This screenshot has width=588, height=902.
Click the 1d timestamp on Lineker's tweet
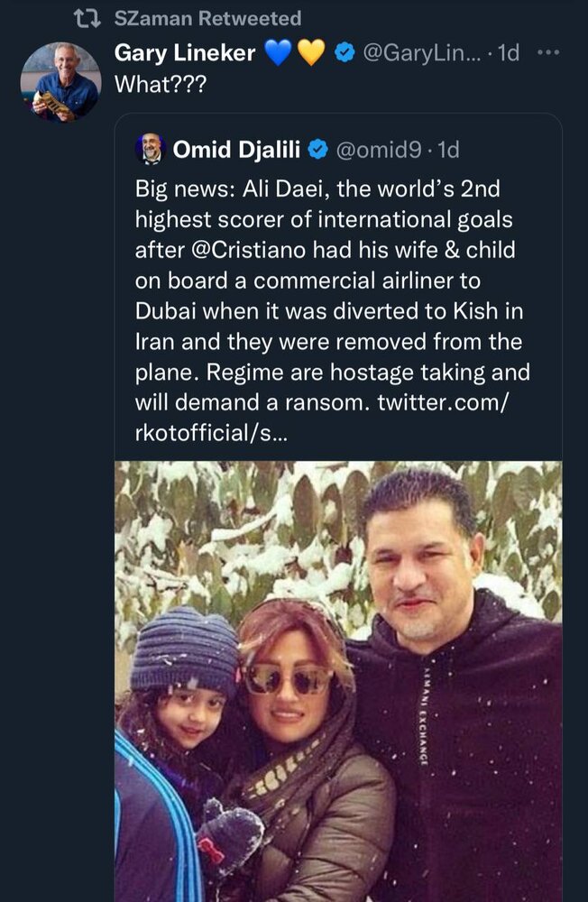pyautogui.click(x=509, y=54)
